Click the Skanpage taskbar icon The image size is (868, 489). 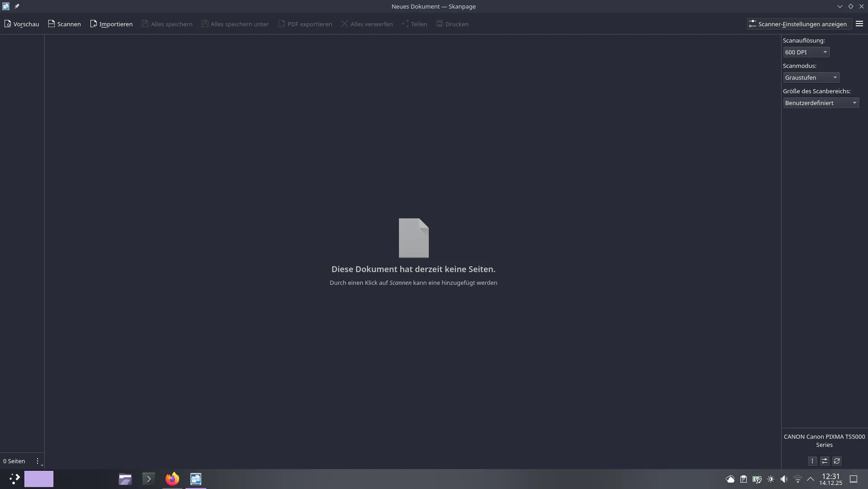coord(196,479)
